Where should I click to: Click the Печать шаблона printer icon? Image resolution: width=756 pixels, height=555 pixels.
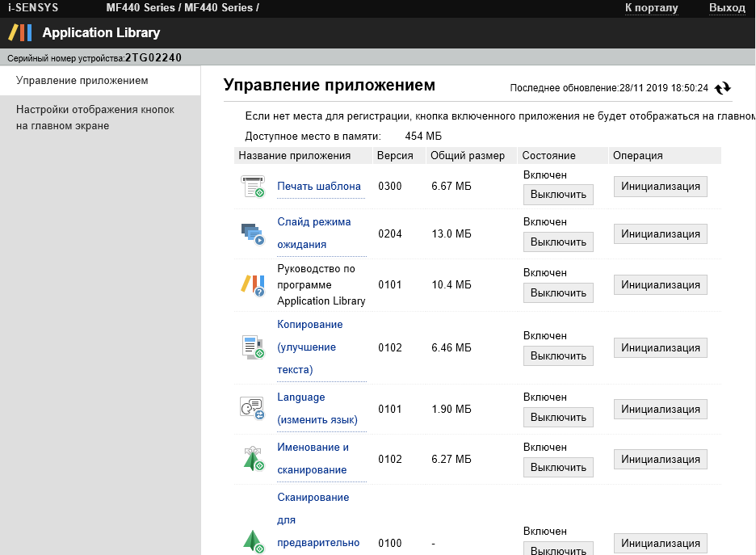click(253, 187)
